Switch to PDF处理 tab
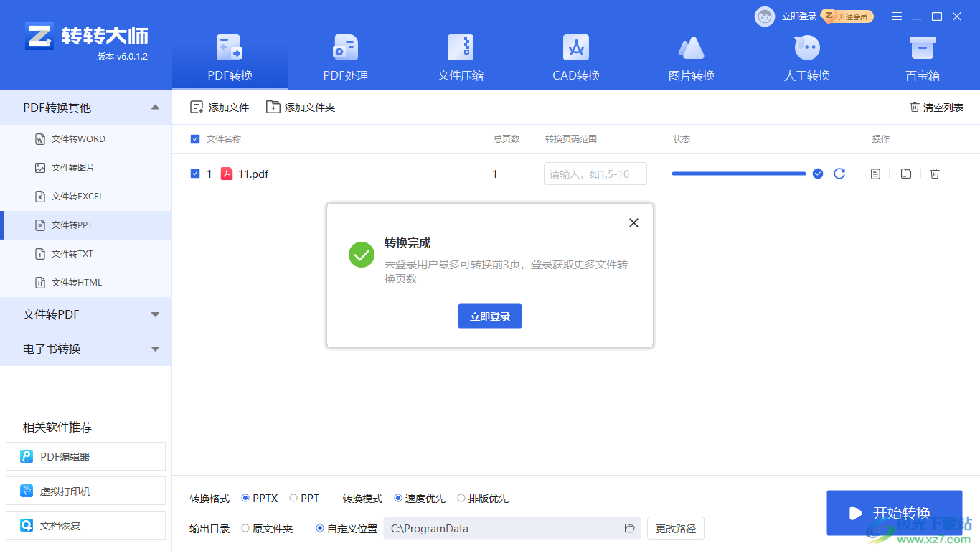The image size is (980, 551). tap(345, 59)
